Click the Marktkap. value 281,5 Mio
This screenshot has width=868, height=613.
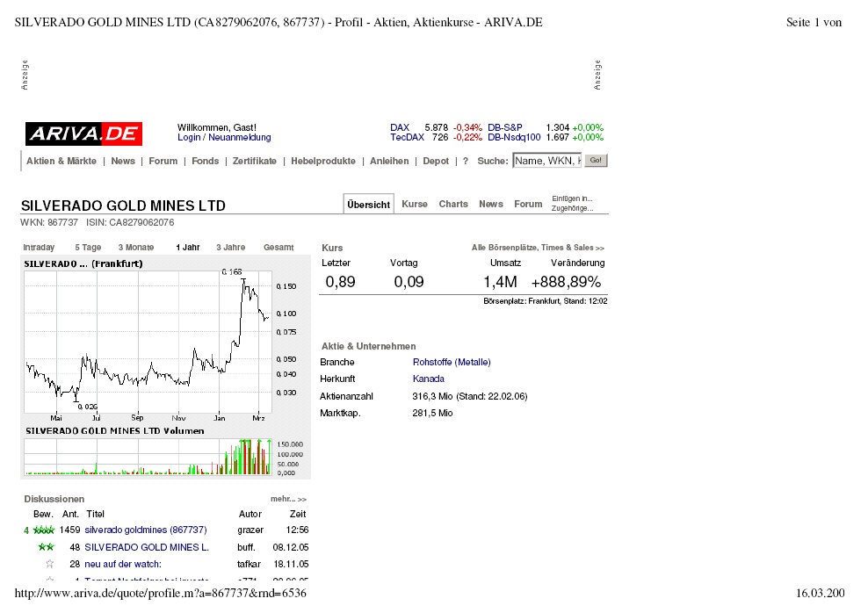coord(433,414)
